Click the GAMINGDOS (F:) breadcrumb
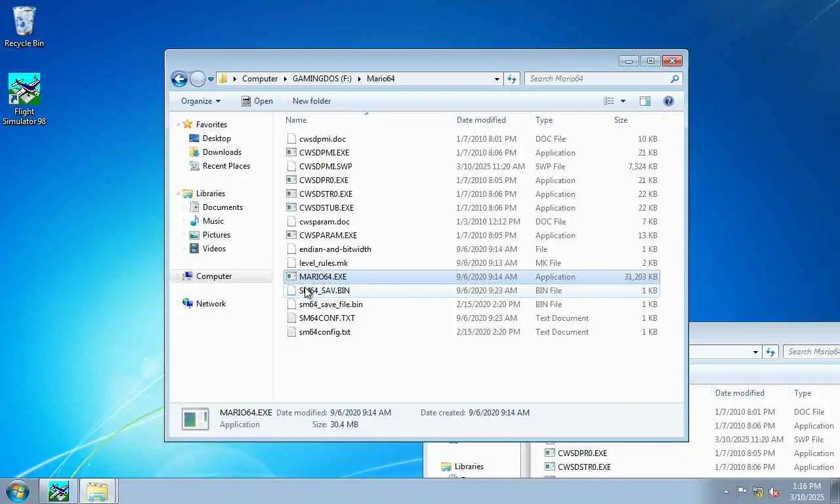This screenshot has width=840, height=504. point(322,79)
